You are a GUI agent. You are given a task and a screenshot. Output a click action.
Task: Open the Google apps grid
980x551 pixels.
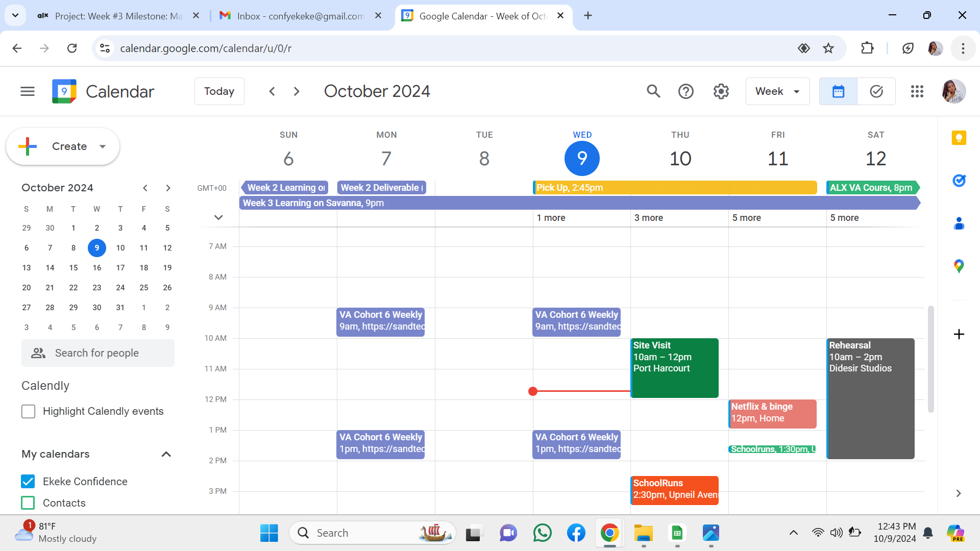click(x=917, y=91)
